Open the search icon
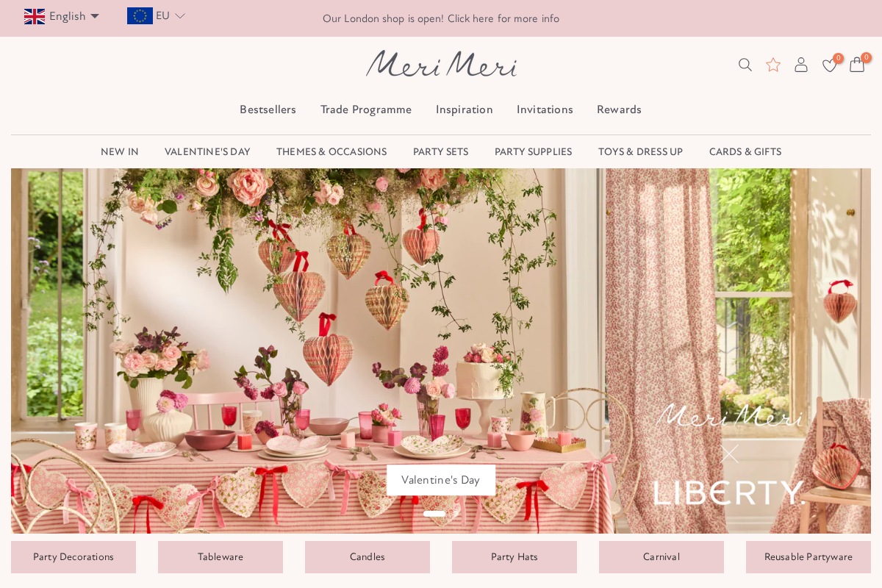The width and height of the screenshot is (882, 588). click(x=745, y=65)
